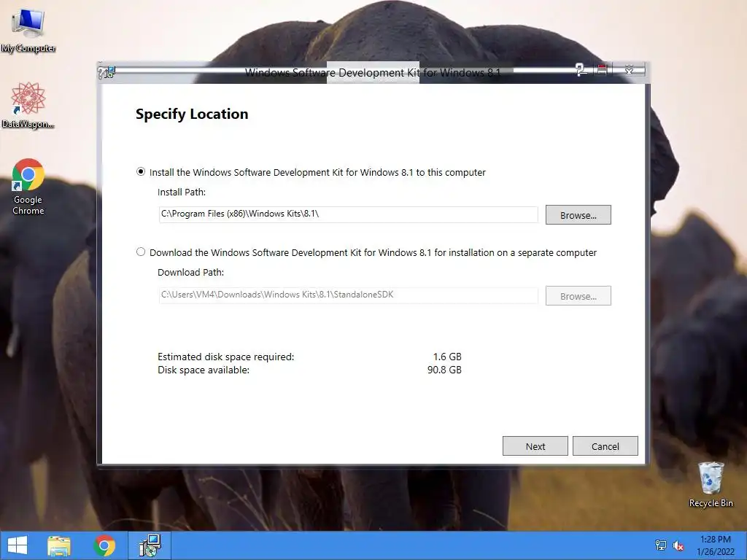Click the help button in title bar
Image resolution: width=747 pixels, height=560 pixels.
click(x=581, y=71)
